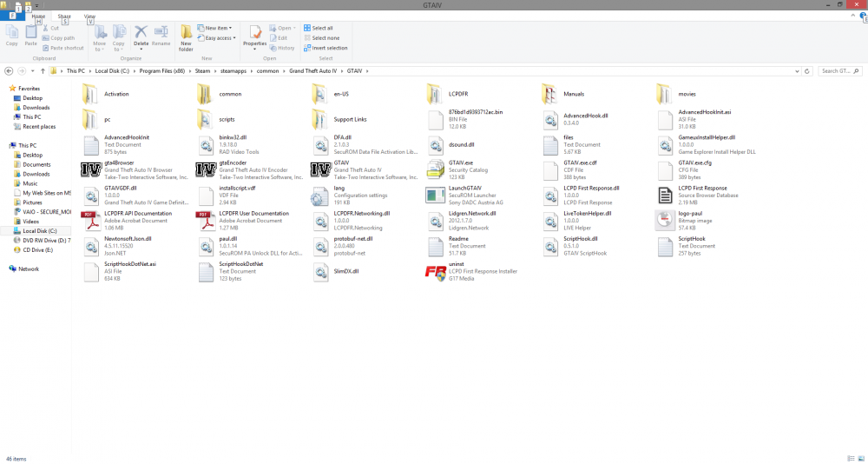Image resolution: width=868 pixels, height=464 pixels.
Task: Open Recent places in sidebar
Action: coord(35,126)
